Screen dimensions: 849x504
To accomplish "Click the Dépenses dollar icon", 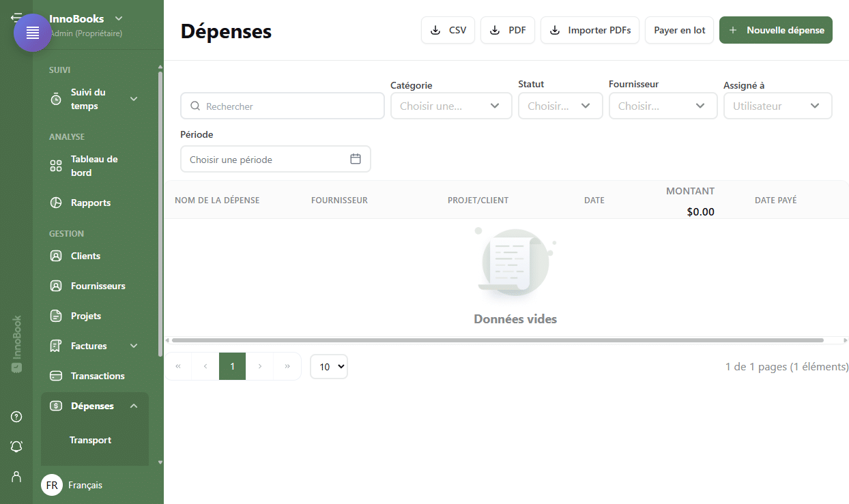I will (56, 406).
